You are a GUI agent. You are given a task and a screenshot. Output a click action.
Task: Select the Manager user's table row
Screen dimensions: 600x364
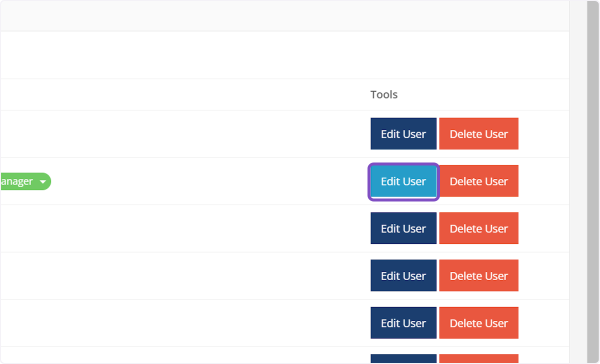200,181
